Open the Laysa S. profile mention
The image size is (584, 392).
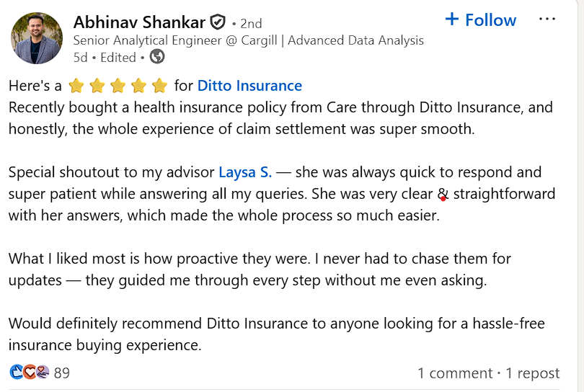pyautogui.click(x=245, y=172)
